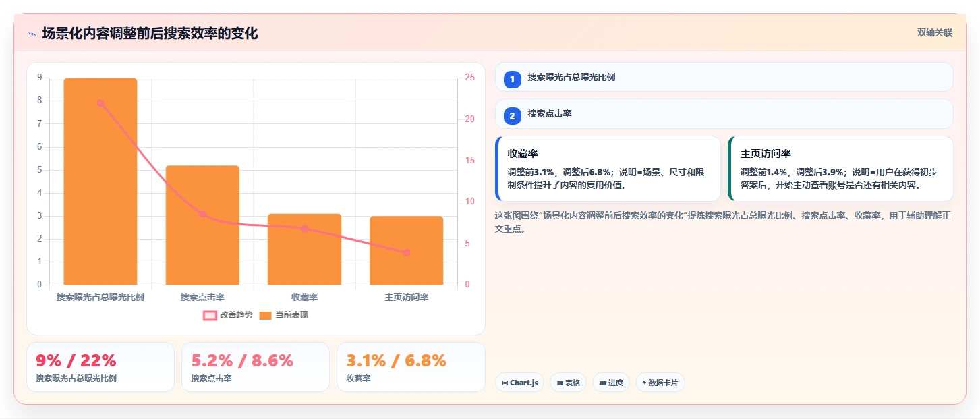Click the 表格 tag
The height and width of the screenshot is (419, 980).
pyautogui.click(x=569, y=383)
